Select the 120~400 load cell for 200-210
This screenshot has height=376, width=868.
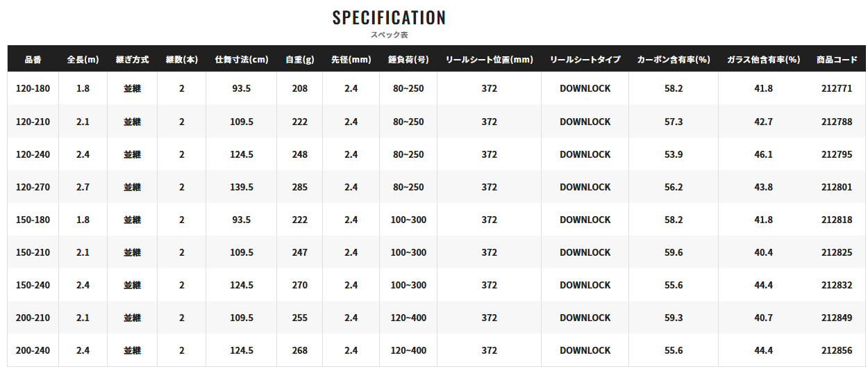coord(408,318)
